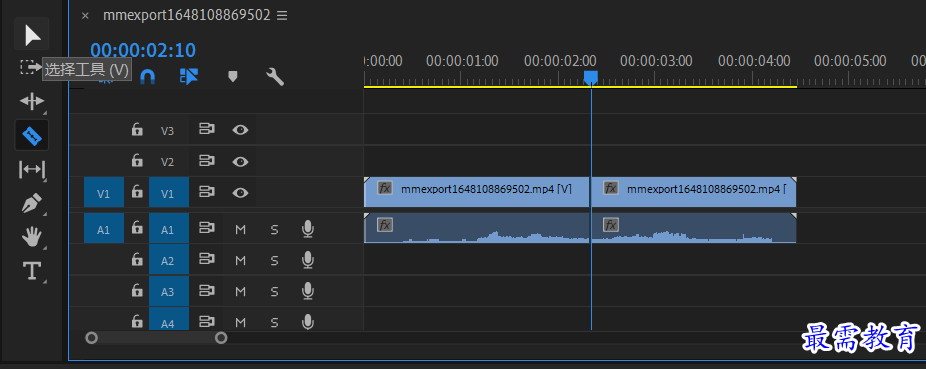This screenshot has height=369, width=926.
Task: Select the Slip tool
Action: click(31, 170)
